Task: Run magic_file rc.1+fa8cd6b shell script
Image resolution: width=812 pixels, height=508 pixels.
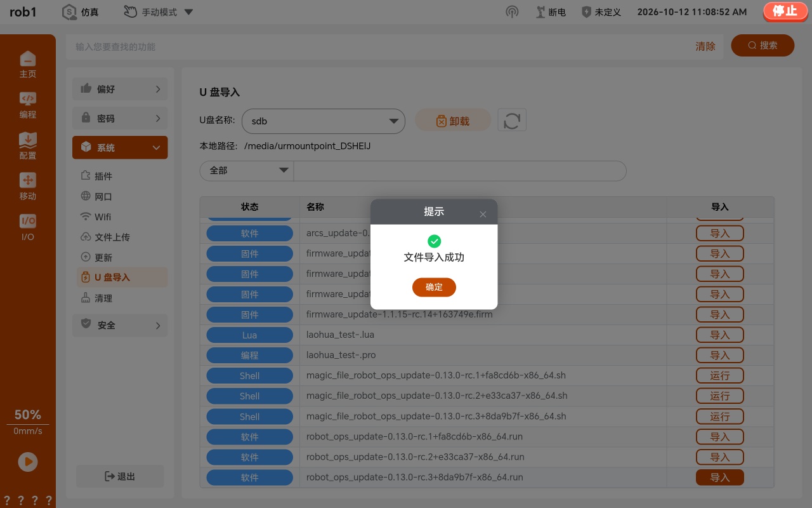Action: pyautogui.click(x=720, y=376)
